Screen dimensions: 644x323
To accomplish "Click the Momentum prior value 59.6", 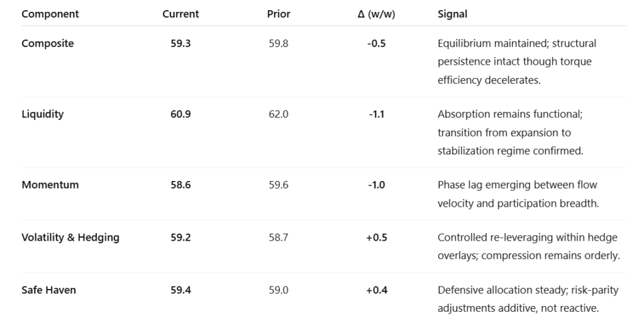I will point(279,185).
